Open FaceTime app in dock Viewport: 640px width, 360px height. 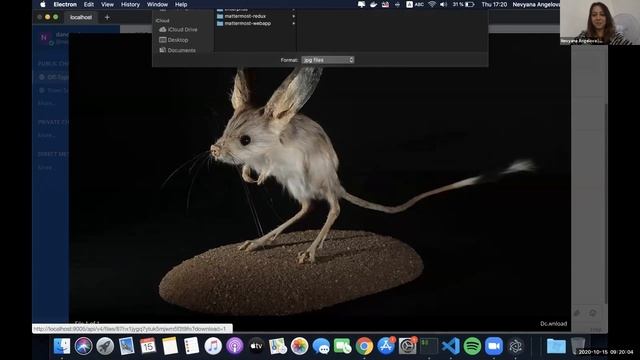click(x=342, y=346)
